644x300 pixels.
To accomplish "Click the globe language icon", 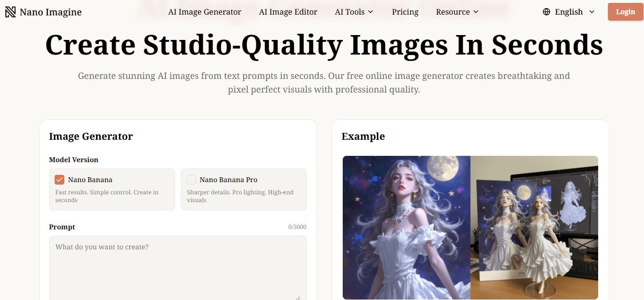I will 546,12.
